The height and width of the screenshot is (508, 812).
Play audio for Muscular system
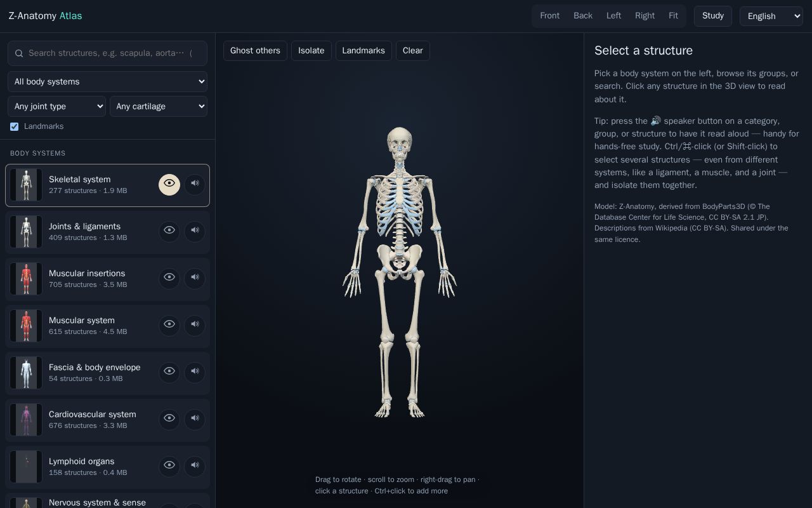point(195,324)
